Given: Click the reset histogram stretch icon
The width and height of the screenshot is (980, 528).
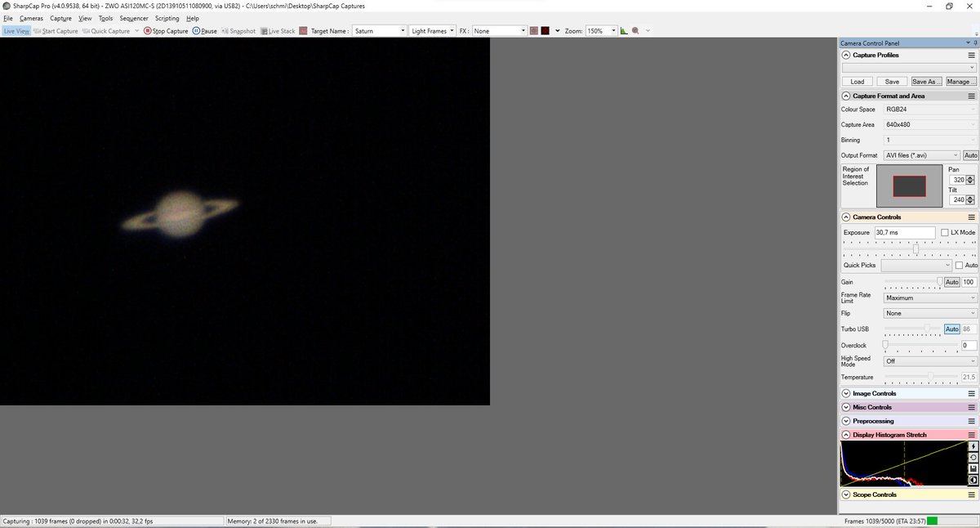Looking at the screenshot, I should click(973, 458).
